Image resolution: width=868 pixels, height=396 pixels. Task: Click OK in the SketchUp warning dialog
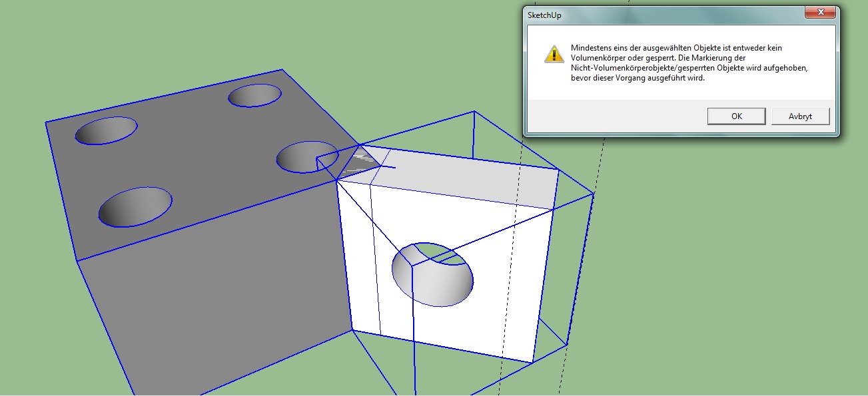click(736, 116)
